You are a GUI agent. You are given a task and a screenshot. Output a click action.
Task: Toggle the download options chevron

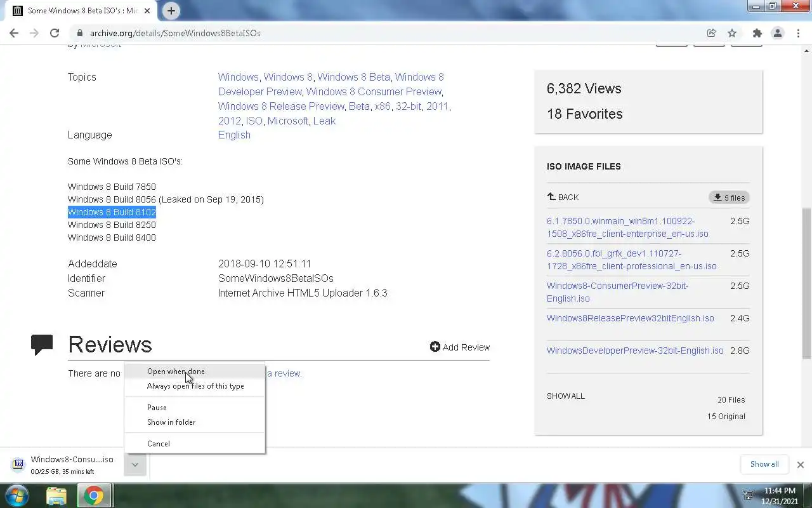coord(134,465)
